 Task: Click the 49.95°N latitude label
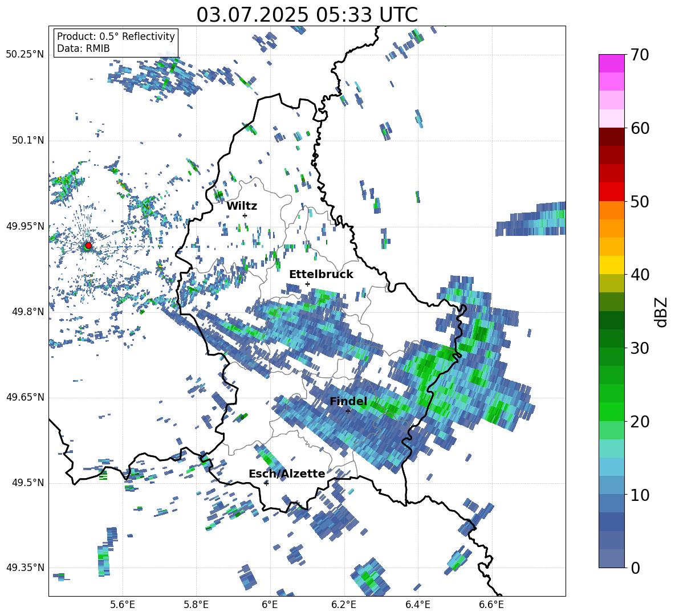point(25,226)
